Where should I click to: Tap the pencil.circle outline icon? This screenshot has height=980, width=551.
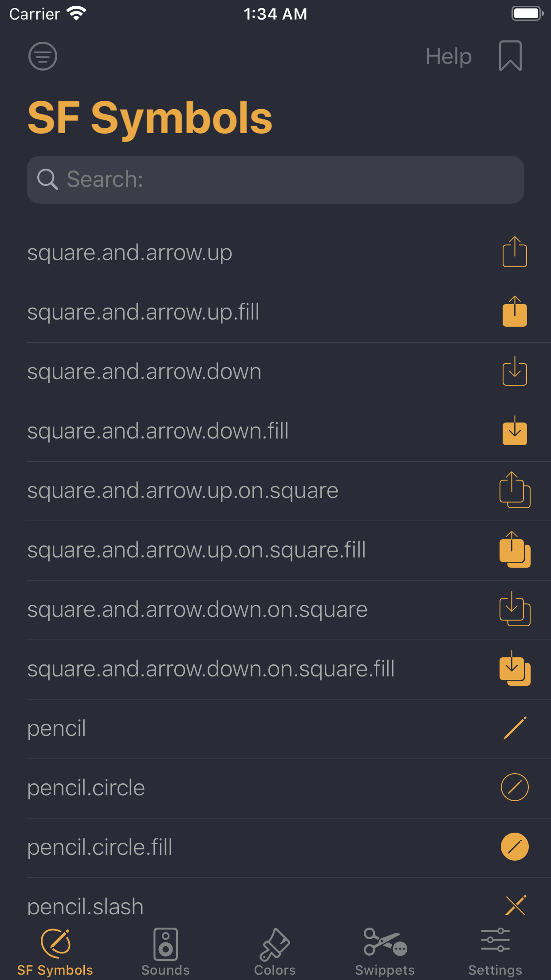point(515,787)
